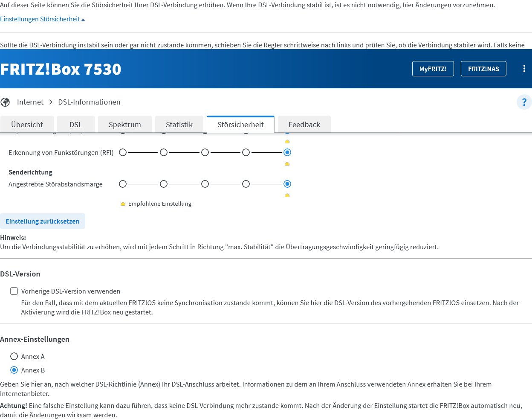Screen dimensions: 532x419
Task: Set RFI detection to fourth step
Action: 246,152
